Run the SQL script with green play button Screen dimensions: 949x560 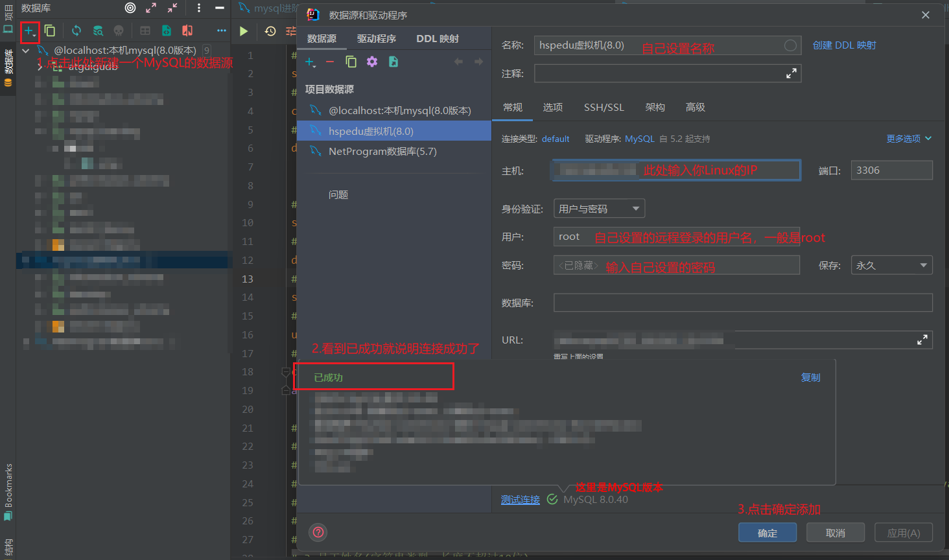click(244, 30)
